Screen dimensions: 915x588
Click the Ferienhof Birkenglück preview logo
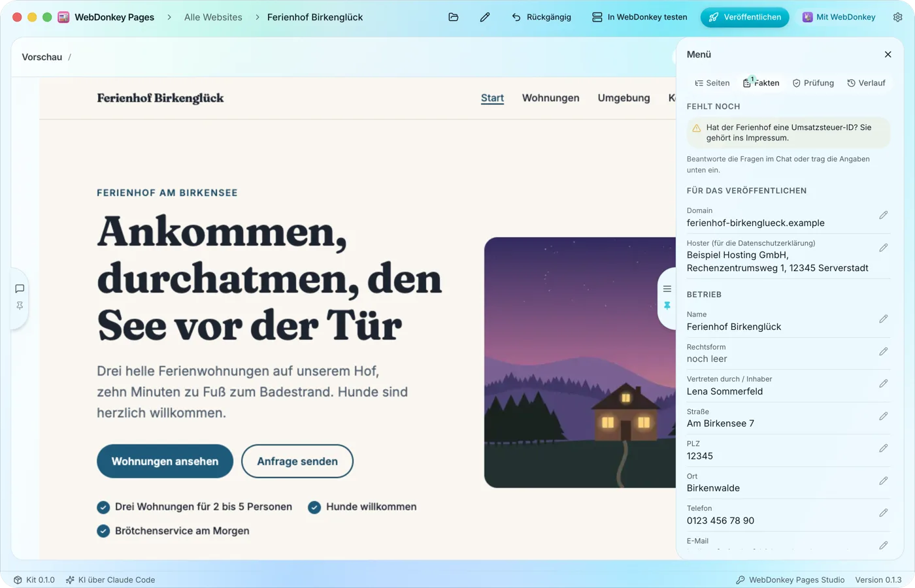[x=160, y=98]
